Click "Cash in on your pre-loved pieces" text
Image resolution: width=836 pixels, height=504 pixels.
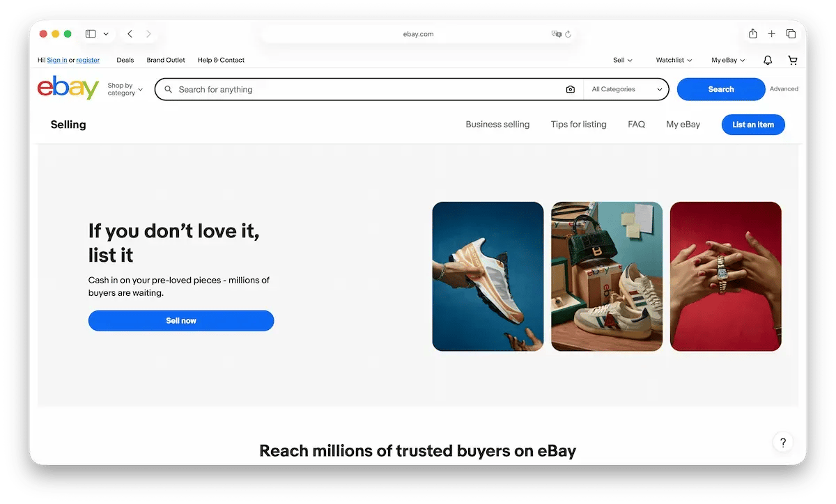179,287
